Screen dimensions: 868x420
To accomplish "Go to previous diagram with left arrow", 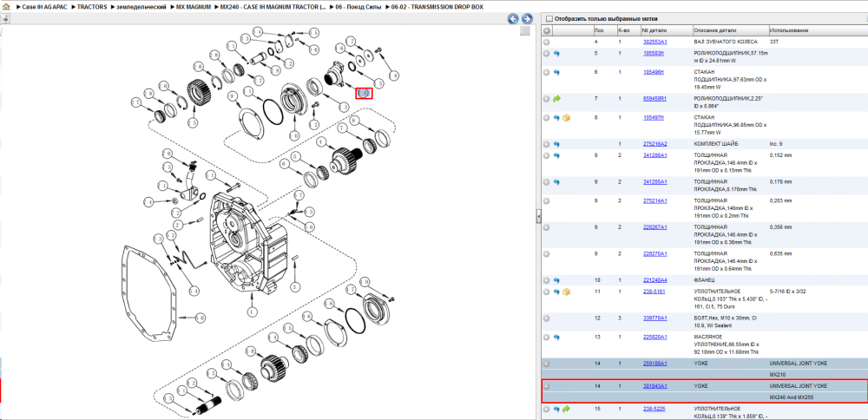I will click(513, 19).
